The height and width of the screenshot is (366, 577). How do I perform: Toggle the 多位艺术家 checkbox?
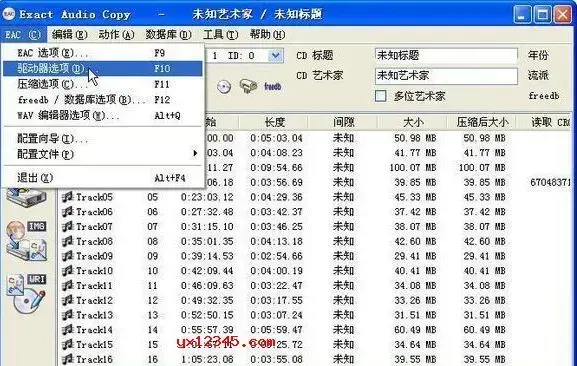click(380, 96)
